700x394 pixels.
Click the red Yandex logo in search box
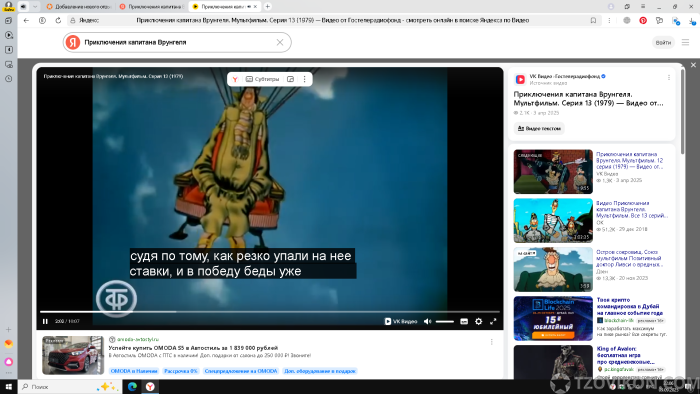click(73, 42)
